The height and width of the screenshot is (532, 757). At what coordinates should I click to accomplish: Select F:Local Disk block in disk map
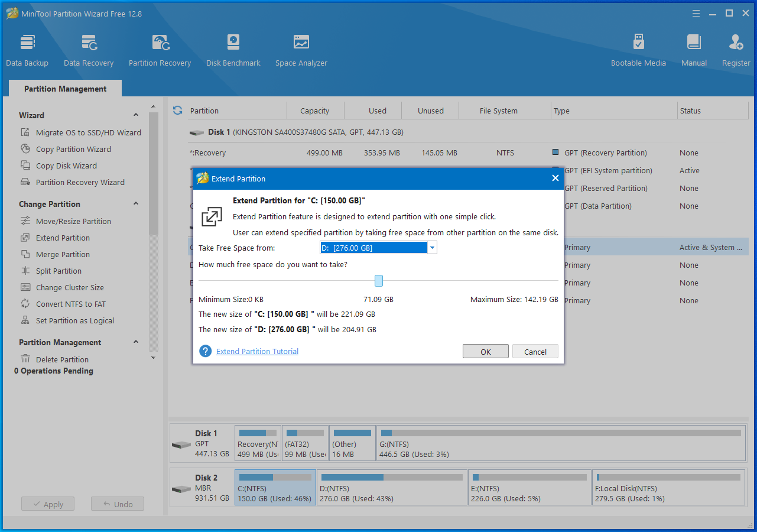click(669, 488)
